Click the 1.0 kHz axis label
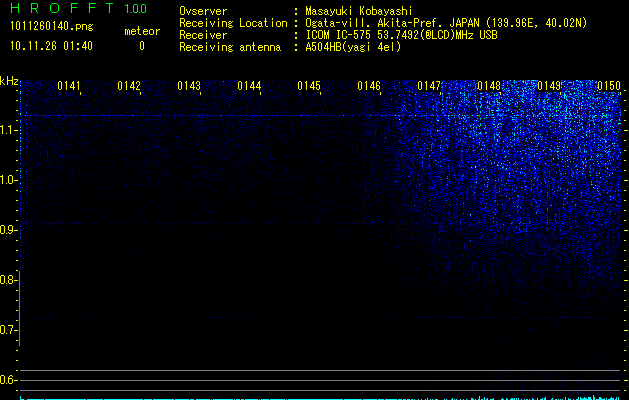The image size is (629, 400). pos(8,181)
